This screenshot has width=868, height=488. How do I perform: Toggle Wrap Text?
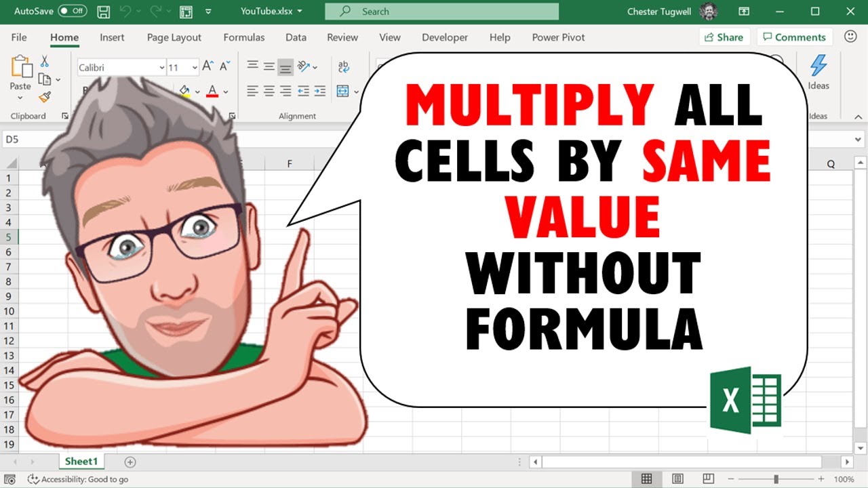click(x=344, y=66)
